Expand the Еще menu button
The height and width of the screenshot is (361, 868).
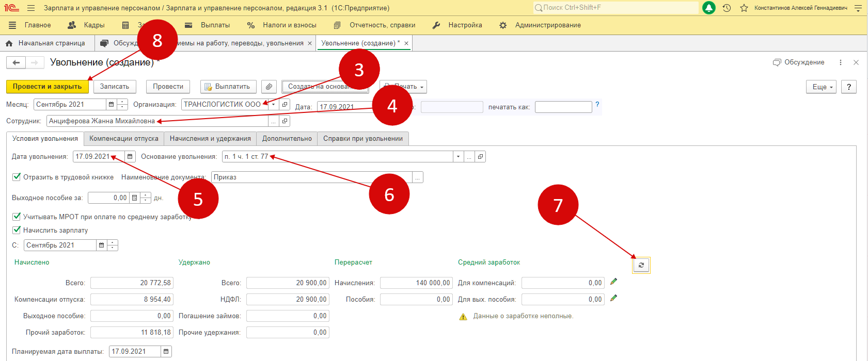[820, 87]
